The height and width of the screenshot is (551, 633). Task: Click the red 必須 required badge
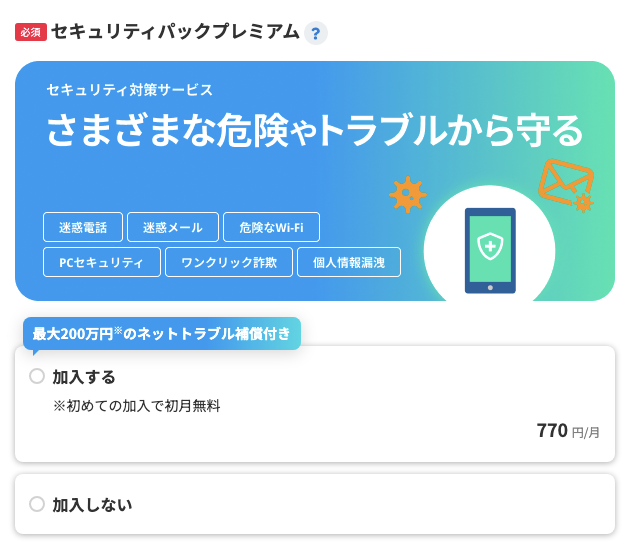pos(31,32)
